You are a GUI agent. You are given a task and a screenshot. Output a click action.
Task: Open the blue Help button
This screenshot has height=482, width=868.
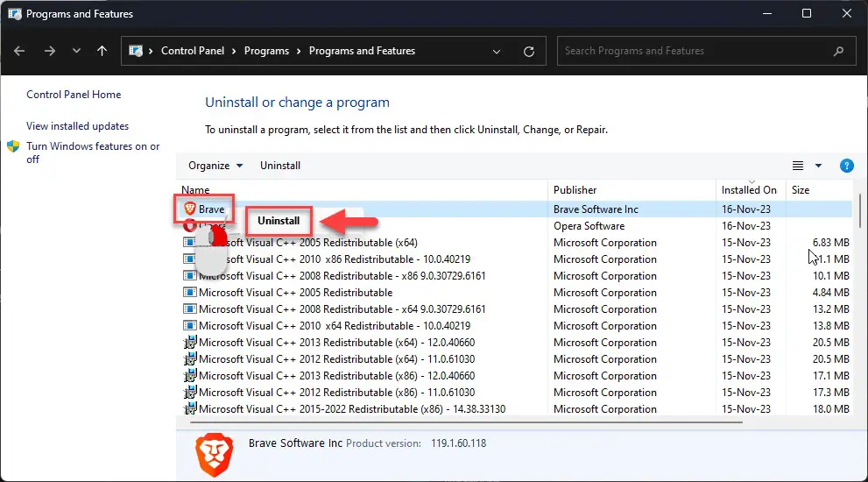click(846, 166)
